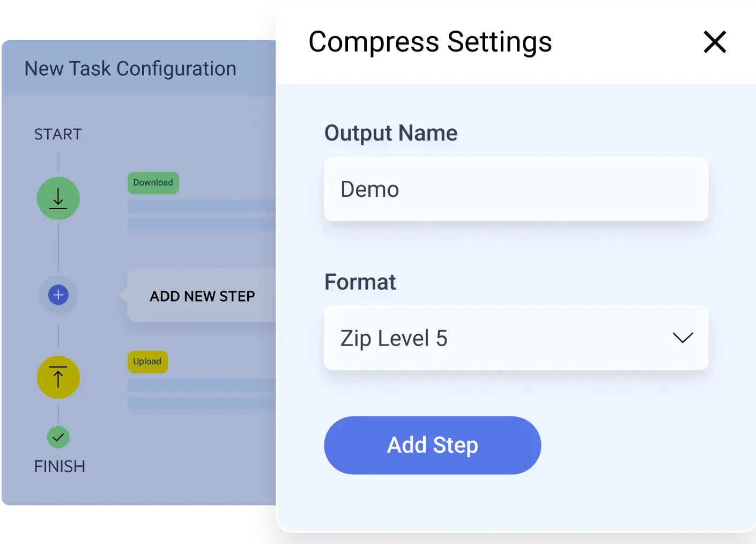The height and width of the screenshot is (544, 756).
Task: Click the chevron arrow on the Format selector
Action: point(682,338)
